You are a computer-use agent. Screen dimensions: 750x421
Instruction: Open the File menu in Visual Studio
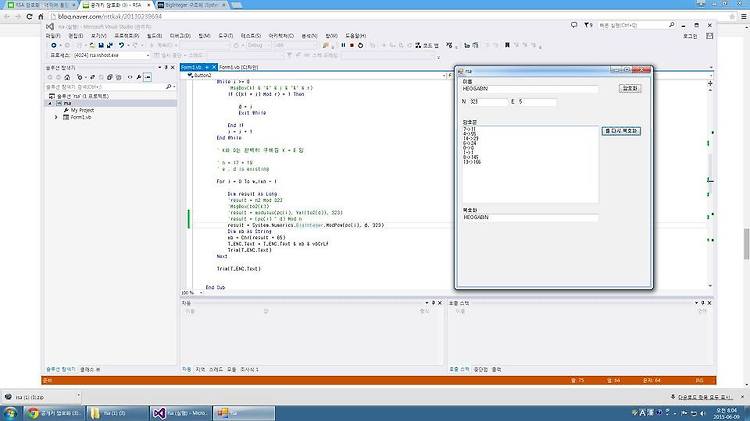click(53, 36)
